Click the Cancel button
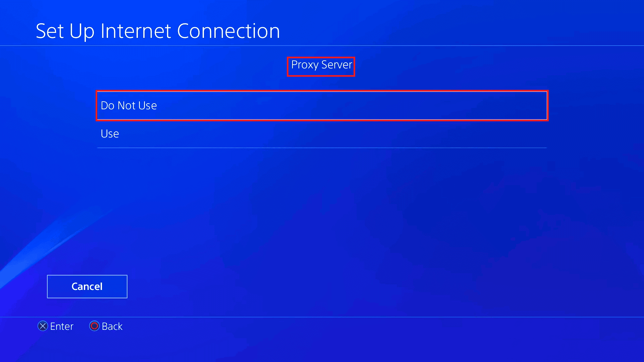The image size is (644, 362). tap(87, 287)
